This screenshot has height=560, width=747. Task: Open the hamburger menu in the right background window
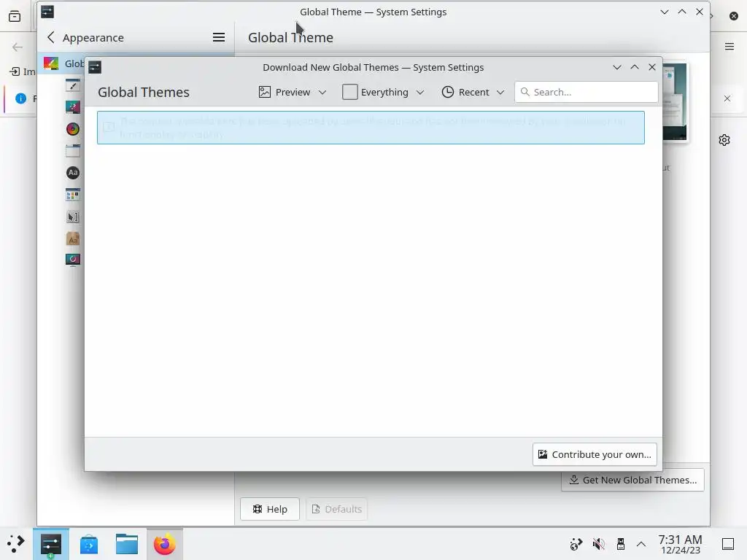coord(729,46)
